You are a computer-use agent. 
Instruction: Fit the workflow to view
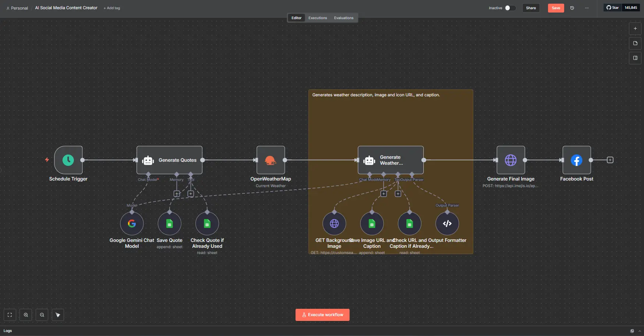pyautogui.click(x=10, y=315)
